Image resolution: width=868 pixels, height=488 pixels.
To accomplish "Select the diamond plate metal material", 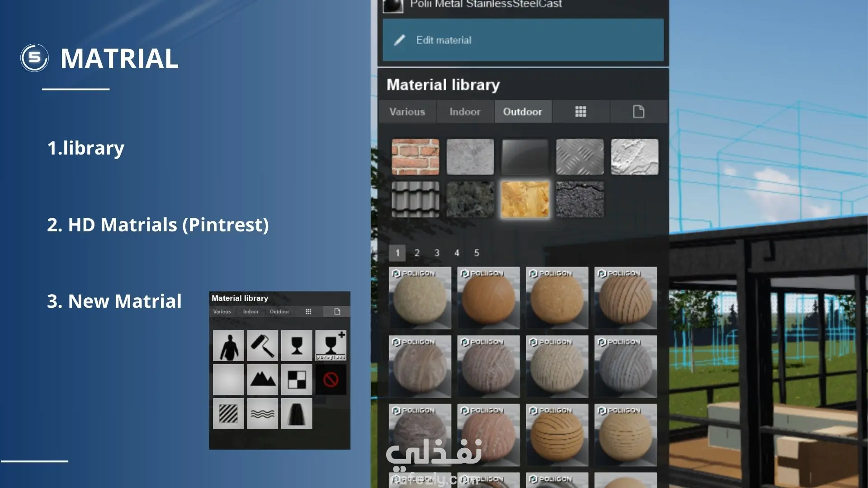I will tap(580, 157).
